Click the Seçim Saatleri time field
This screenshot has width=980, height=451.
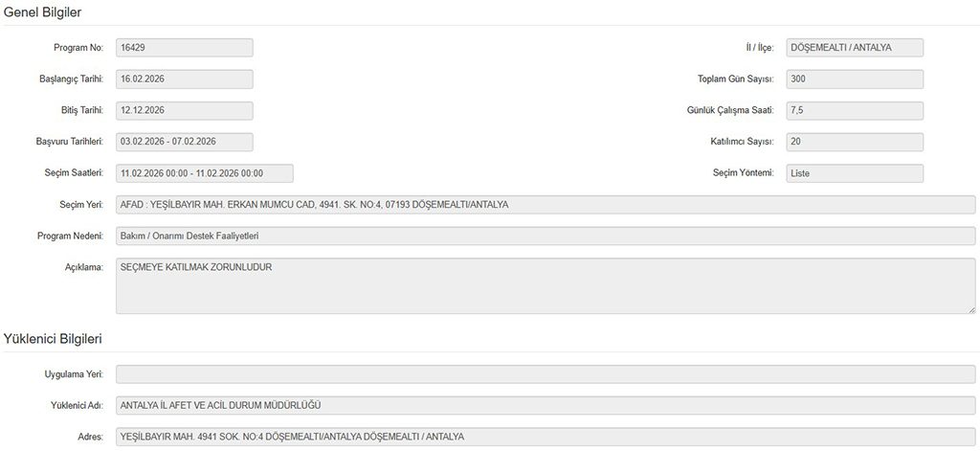pyautogui.click(x=204, y=173)
